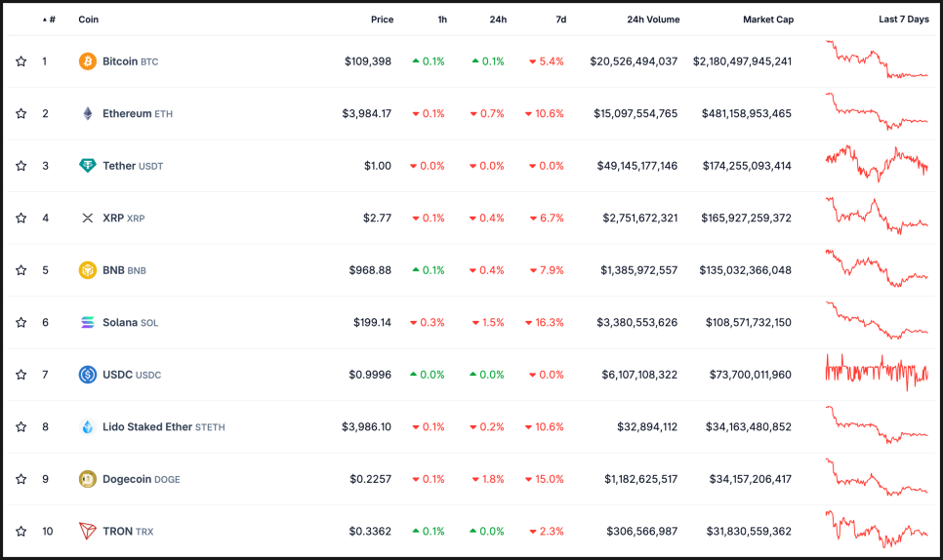Sort by the 1h change column
This screenshot has width=943, height=560.
pyautogui.click(x=442, y=20)
